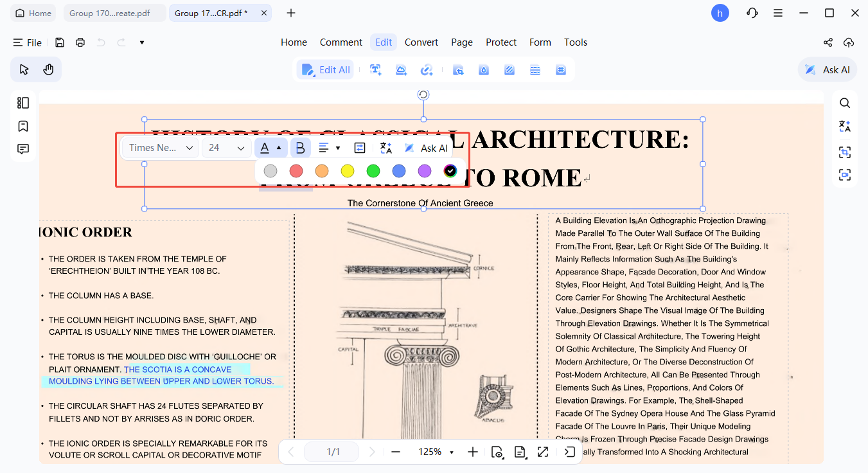
Task: Open the Crop Pages tool
Action: 458,69
